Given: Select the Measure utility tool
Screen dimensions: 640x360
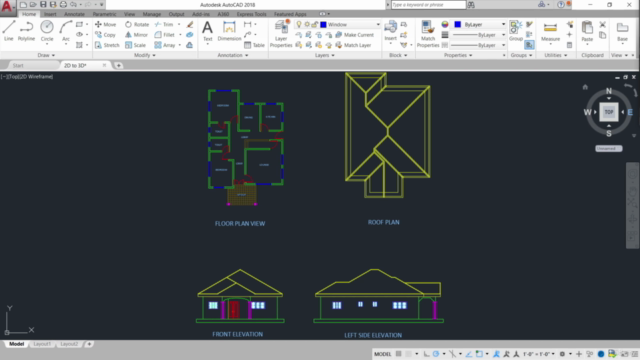Looking at the screenshot, I should point(550,31).
